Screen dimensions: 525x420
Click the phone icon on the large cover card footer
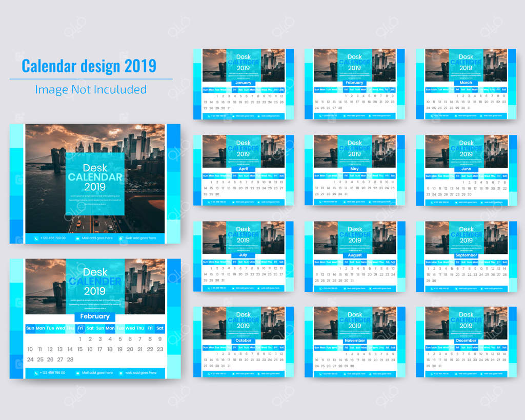click(x=36, y=238)
